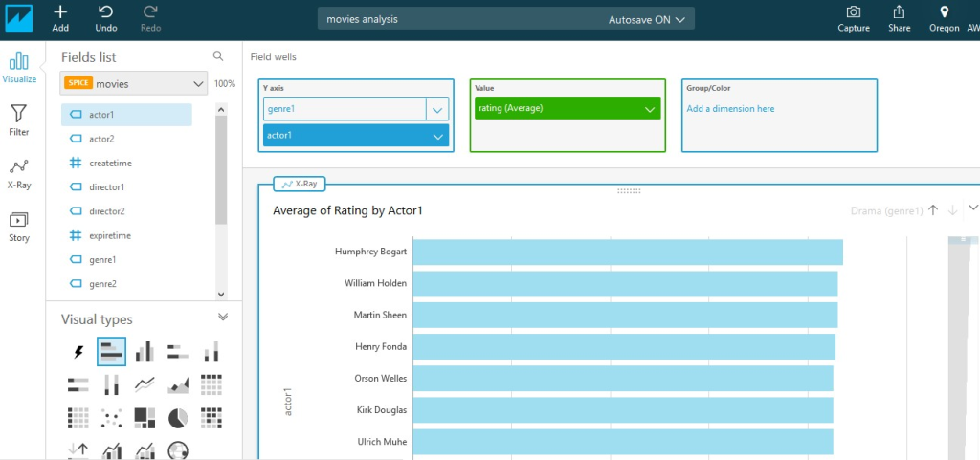Select the vertical stacked bar chart type
Screen dimensions: 980x460
pyautogui.click(x=212, y=351)
